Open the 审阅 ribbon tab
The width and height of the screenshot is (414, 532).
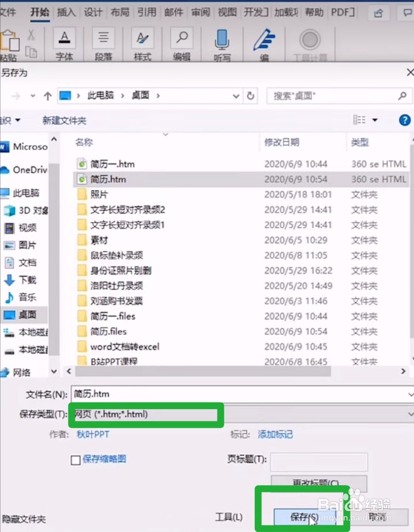click(x=200, y=12)
